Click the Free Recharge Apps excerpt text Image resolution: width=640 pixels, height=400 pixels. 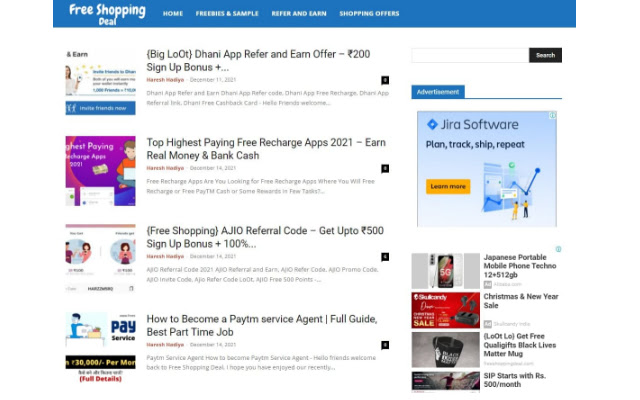pyautogui.click(x=260, y=186)
